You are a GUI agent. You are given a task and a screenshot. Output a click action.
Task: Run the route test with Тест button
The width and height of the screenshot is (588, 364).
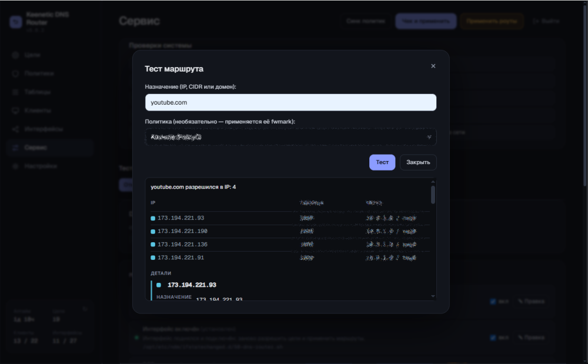382,162
